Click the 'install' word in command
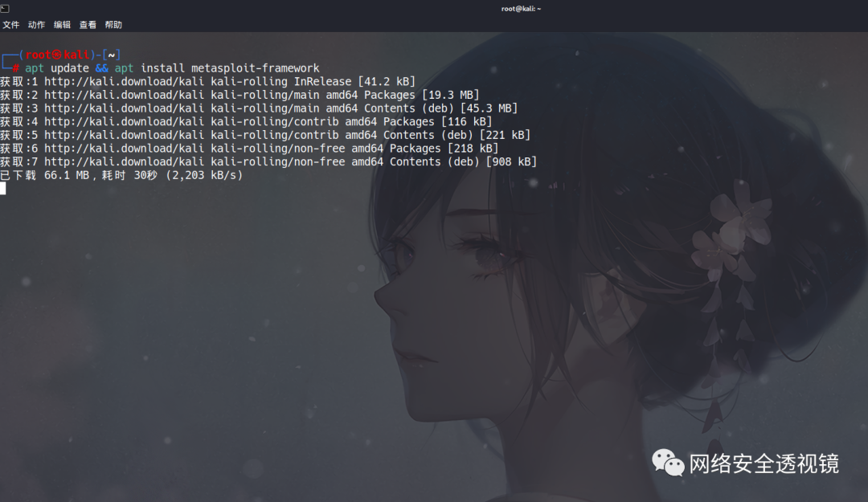 coord(162,68)
